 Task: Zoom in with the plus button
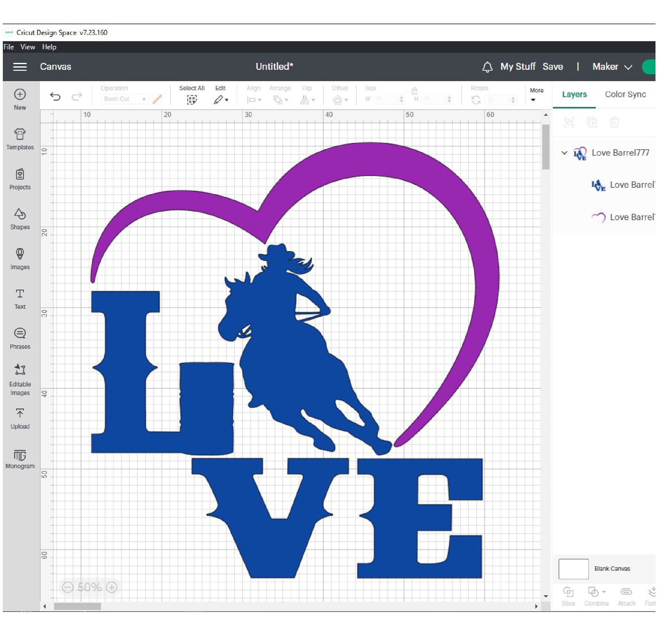[112, 588]
